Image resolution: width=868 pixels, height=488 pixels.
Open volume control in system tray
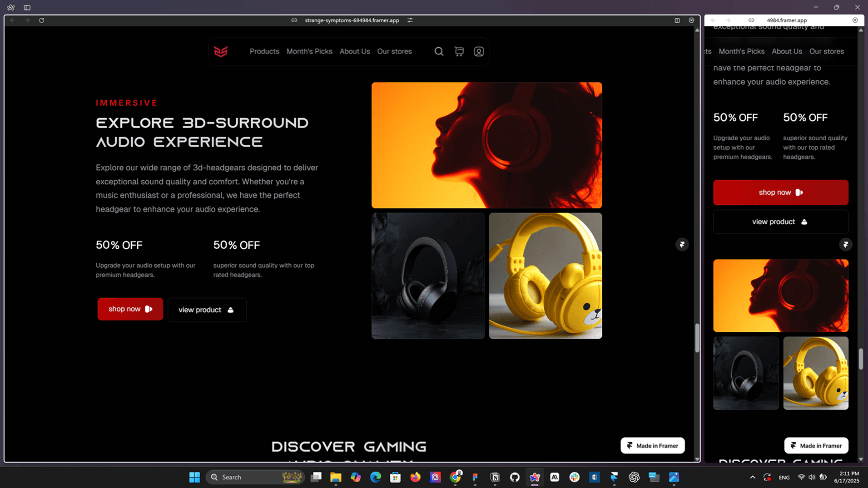pos(812,477)
